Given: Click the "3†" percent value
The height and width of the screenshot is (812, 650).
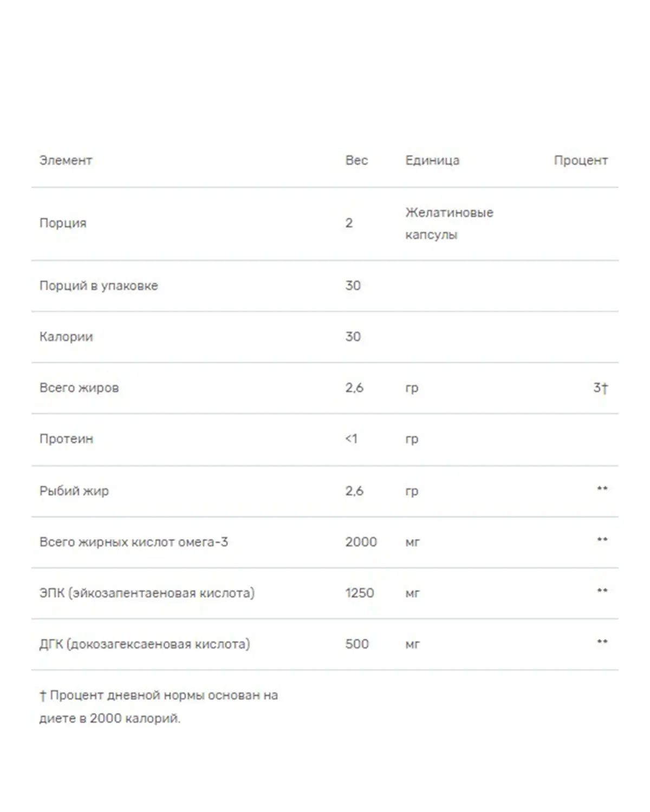Looking at the screenshot, I should pos(600,388).
